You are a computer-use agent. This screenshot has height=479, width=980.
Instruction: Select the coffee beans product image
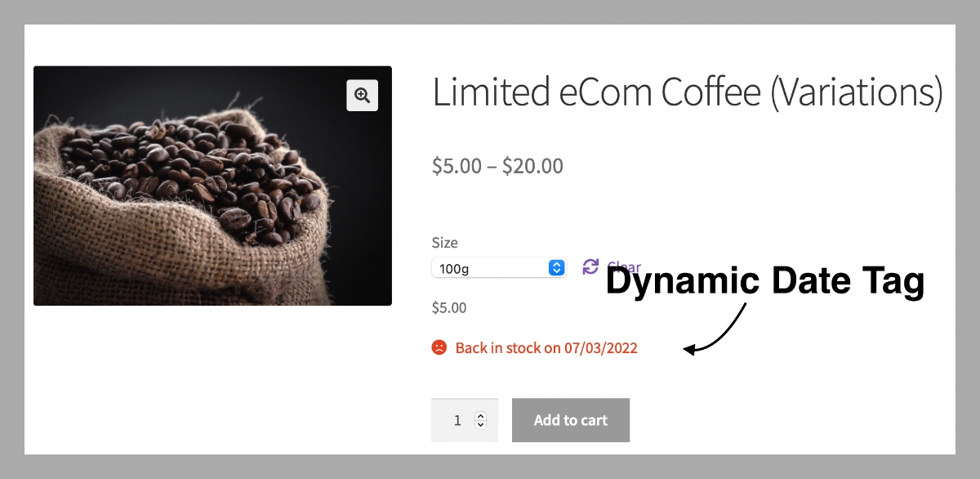[x=212, y=186]
